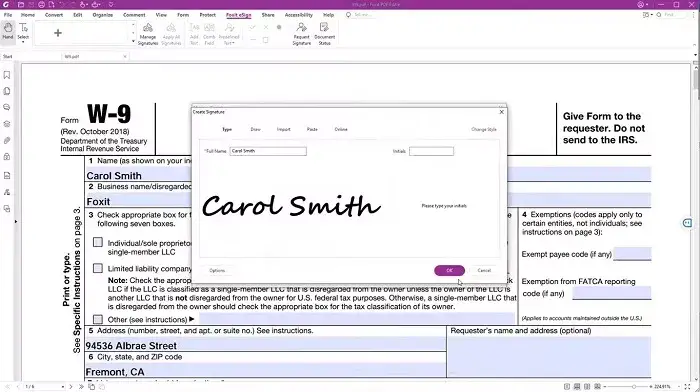
Task: Select the Paste tab in Create Signature
Action: (x=312, y=129)
